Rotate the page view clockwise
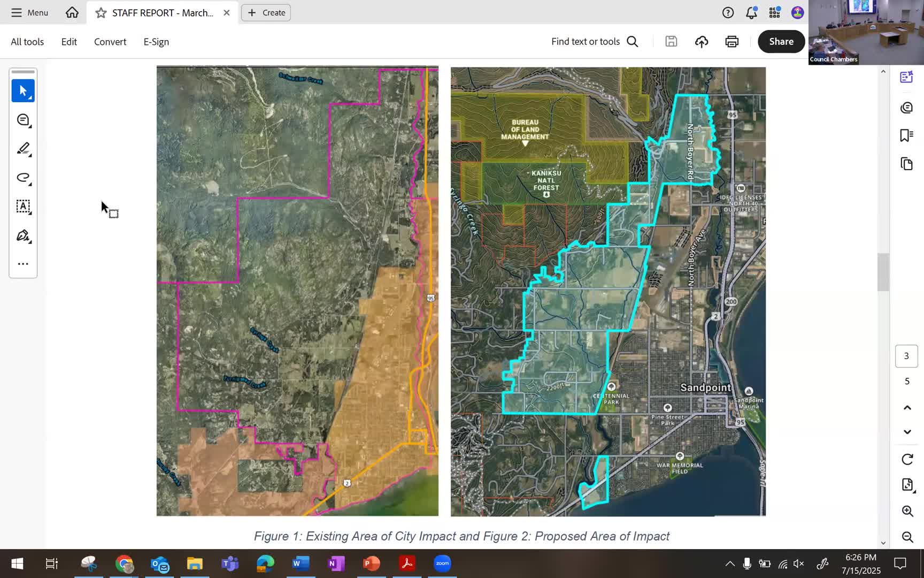Viewport: 924px width, 578px height. tap(907, 459)
